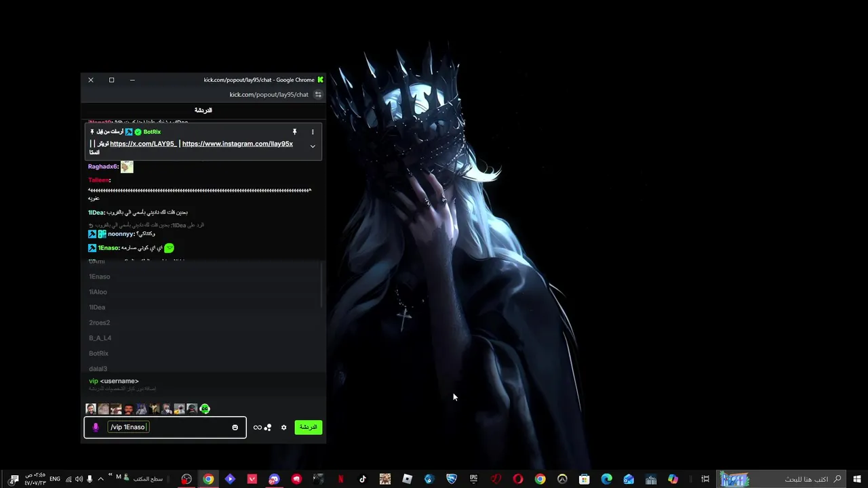Open the emote image posted by Raghadx6
Image resolution: width=868 pixels, height=488 pixels.
tap(127, 167)
